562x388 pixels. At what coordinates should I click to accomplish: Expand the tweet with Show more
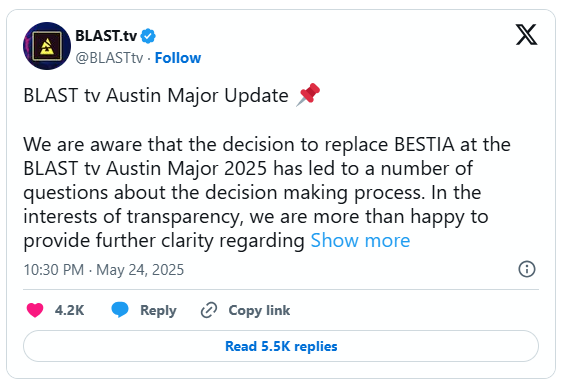click(360, 240)
